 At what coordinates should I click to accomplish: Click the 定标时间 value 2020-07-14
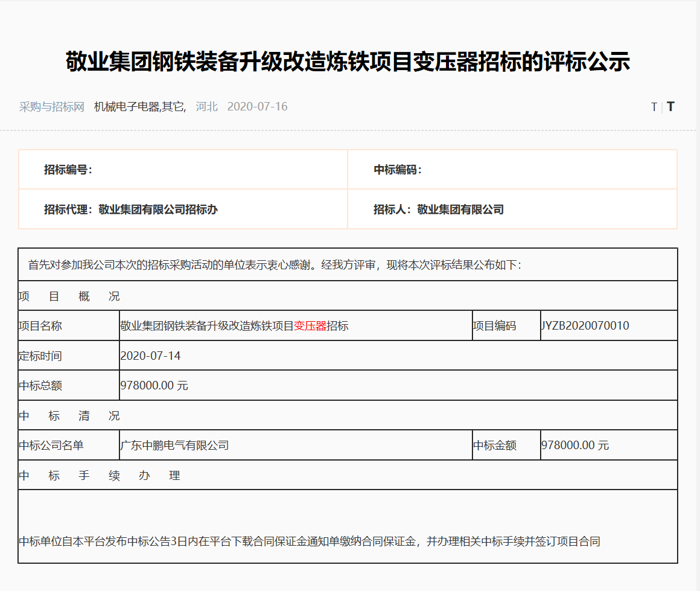[150, 356]
